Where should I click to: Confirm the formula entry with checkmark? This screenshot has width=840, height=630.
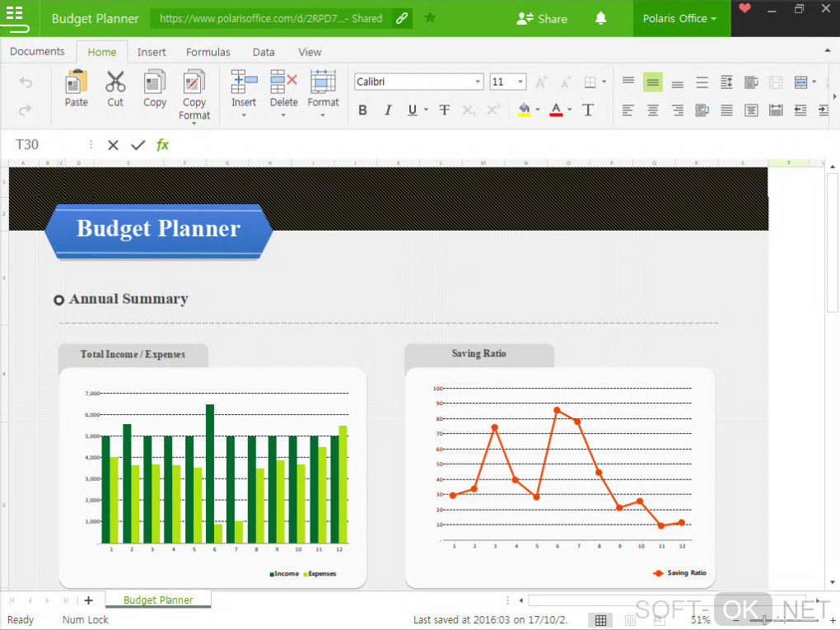tap(138, 145)
